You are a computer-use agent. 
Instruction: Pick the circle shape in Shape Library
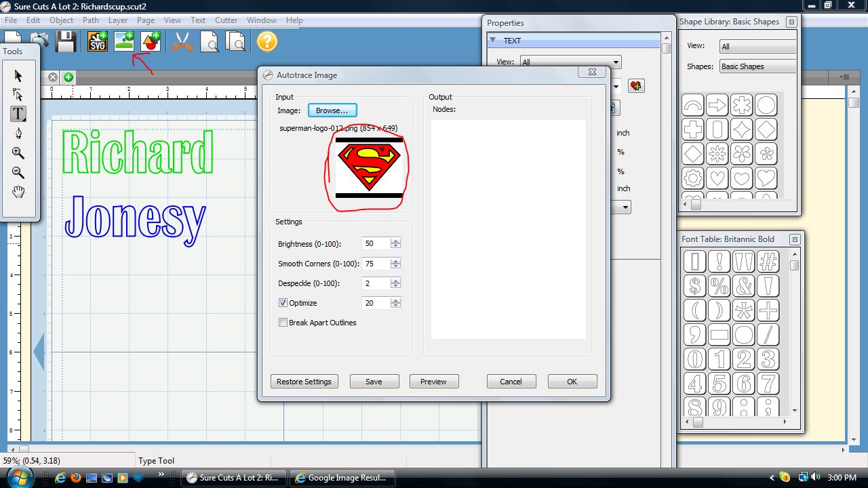[x=766, y=105]
